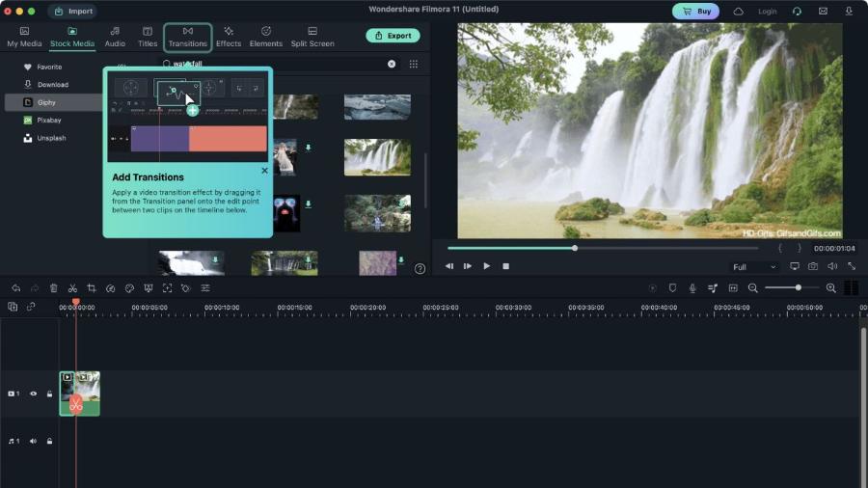Open the Full preview quality dropdown
This screenshot has width=868, height=488.
coord(754,267)
